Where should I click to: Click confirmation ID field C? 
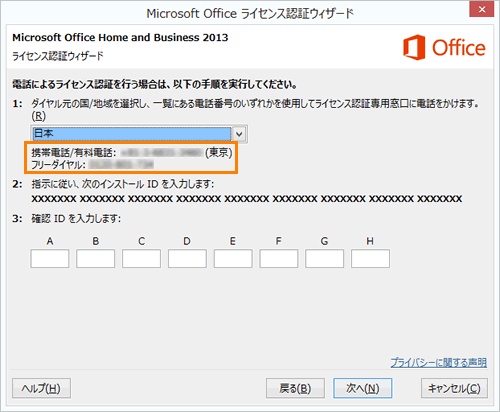pyautogui.click(x=141, y=258)
